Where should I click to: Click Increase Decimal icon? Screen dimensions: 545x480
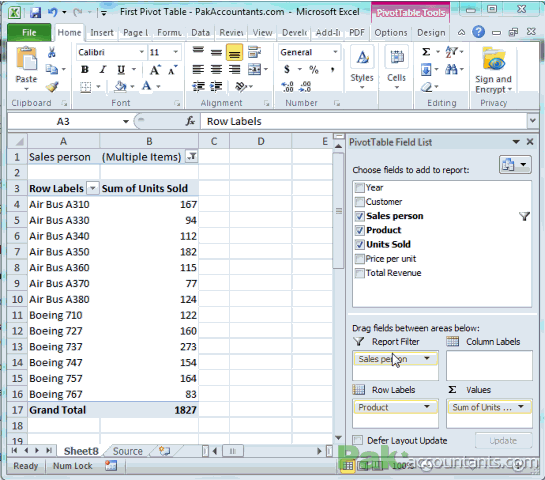coord(287,87)
